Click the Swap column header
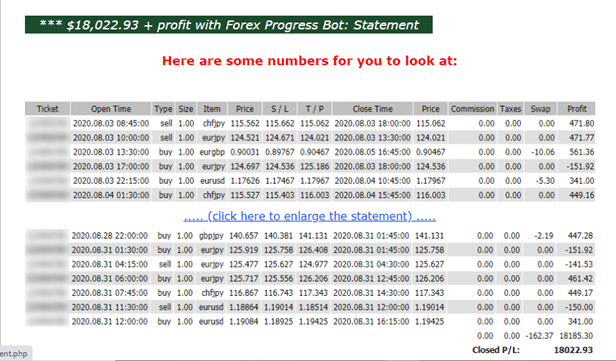This screenshot has width=616, height=361. pyautogui.click(x=541, y=109)
